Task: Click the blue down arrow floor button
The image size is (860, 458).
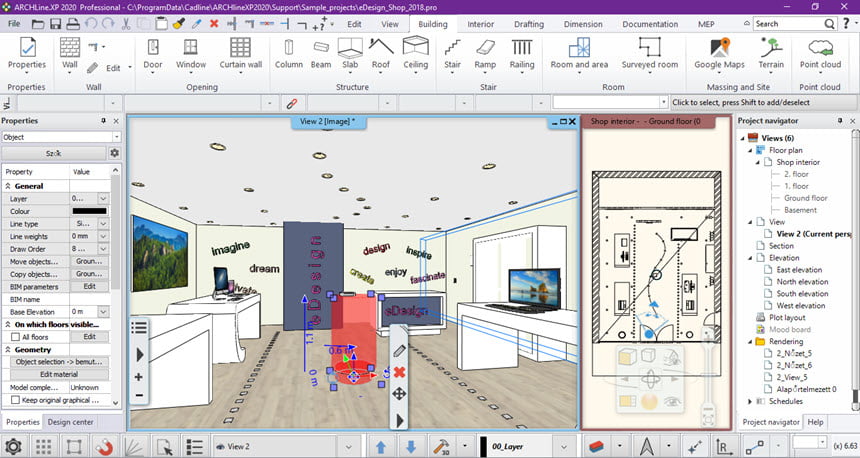Action: pyautogui.click(x=411, y=446)
